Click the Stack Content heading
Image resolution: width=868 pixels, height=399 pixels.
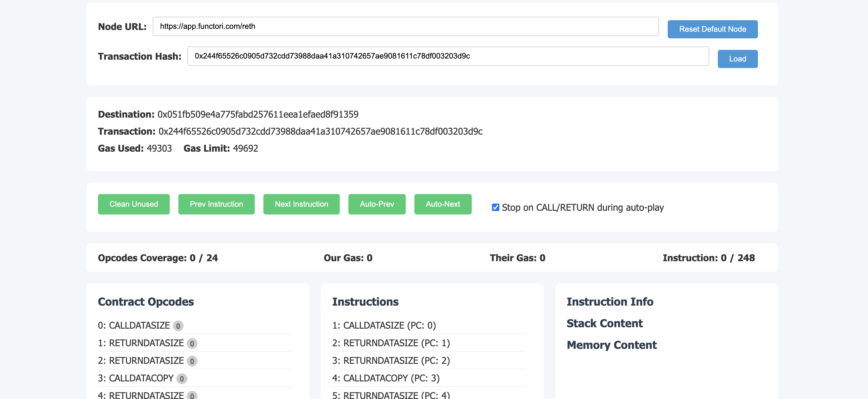tap(605, 323)
